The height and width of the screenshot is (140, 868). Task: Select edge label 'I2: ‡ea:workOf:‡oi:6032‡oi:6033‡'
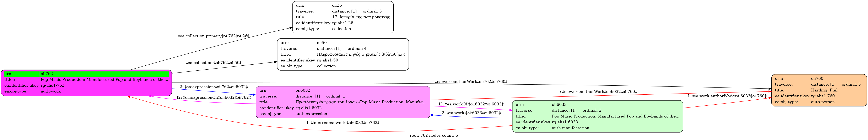click(x=471, y=104)
